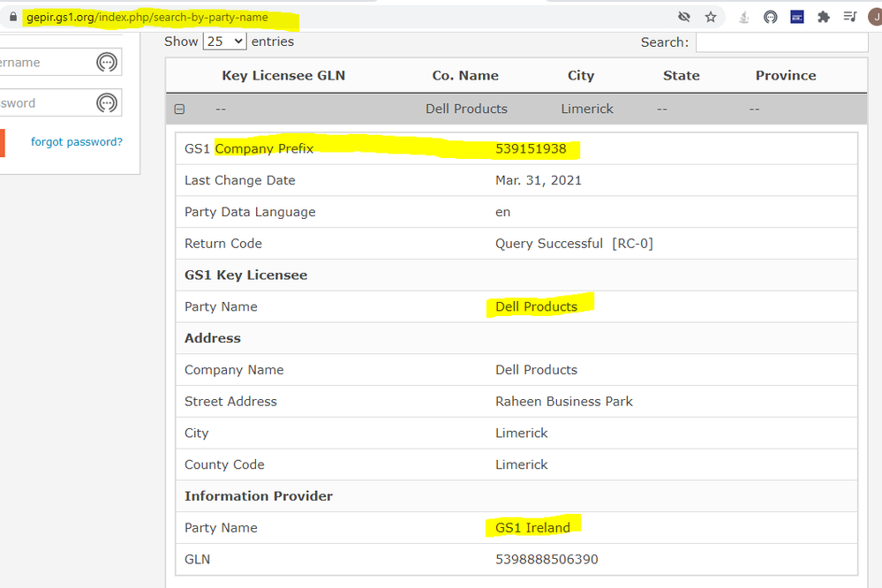Sort table by Co. Name column
The width and height of the screenshot is (882, 588).
pyautogui.click(x=465, y=75)
